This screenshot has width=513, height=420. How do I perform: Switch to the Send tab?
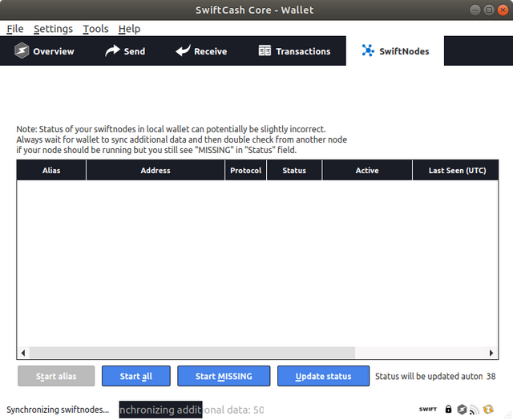125,51
